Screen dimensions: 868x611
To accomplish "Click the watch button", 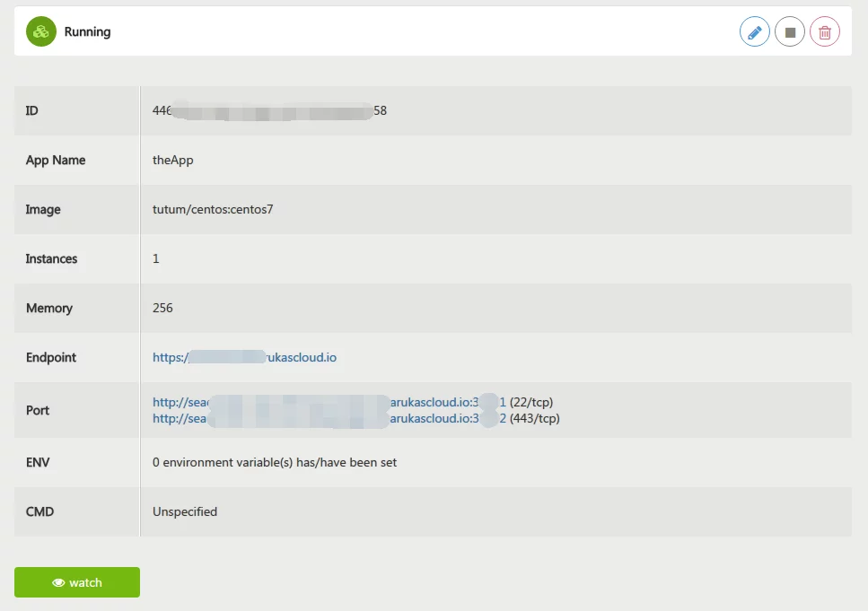I will pos(77,582).
